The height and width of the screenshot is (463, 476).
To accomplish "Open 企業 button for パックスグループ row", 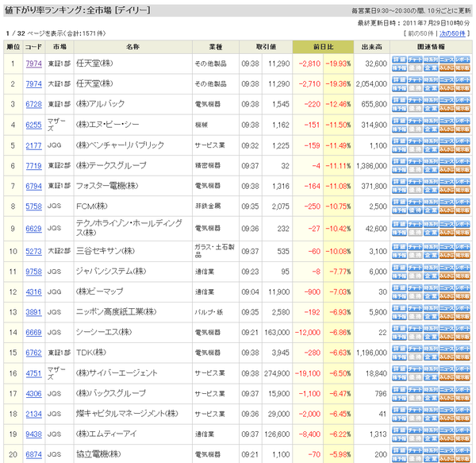I will point(431,398).
